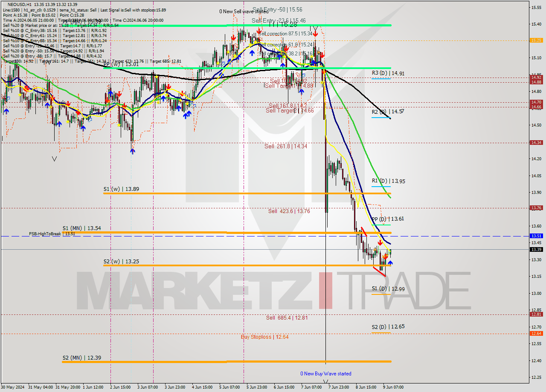The height and width of the screenshot is (392, 546).
Task: Click the blue 13.51 price tag
Action: [x=536, y=236]
